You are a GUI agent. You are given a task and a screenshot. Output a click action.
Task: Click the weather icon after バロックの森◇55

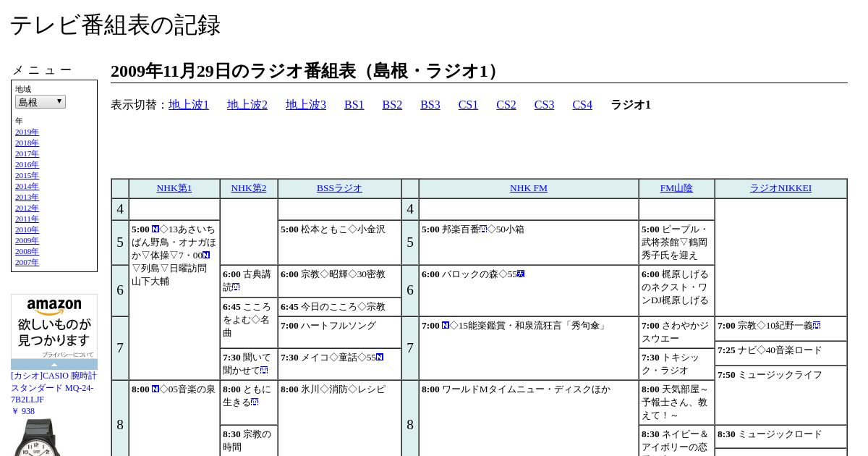521,274
